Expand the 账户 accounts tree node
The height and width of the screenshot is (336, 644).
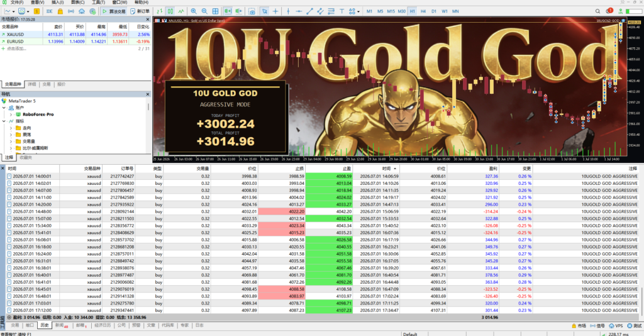pyautogui.click(x=4, y=108)
